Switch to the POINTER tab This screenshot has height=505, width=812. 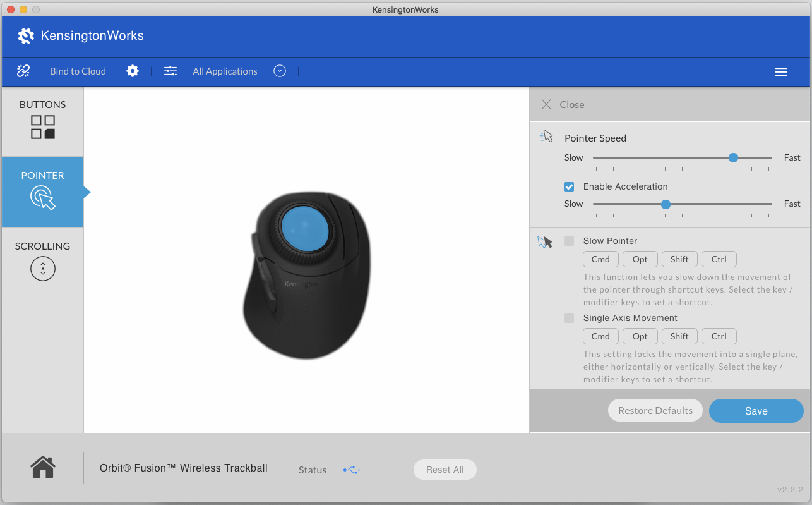(x=42, y=192)
